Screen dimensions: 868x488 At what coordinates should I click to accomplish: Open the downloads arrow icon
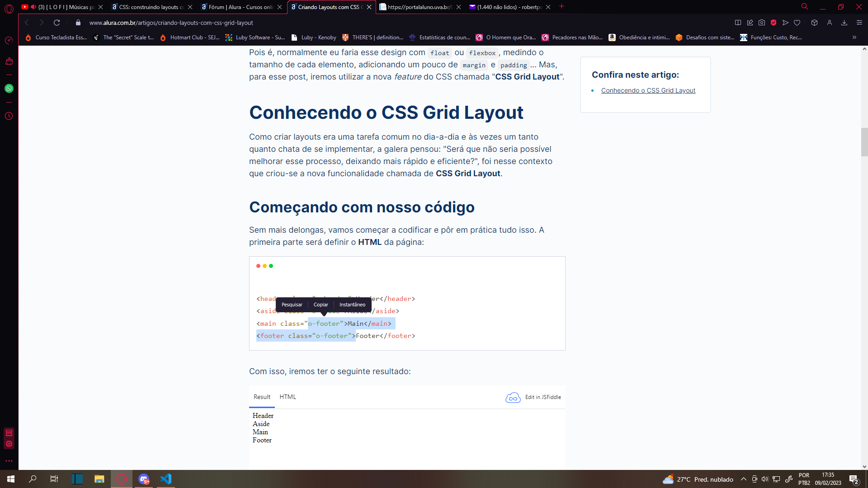pos(844,23)
